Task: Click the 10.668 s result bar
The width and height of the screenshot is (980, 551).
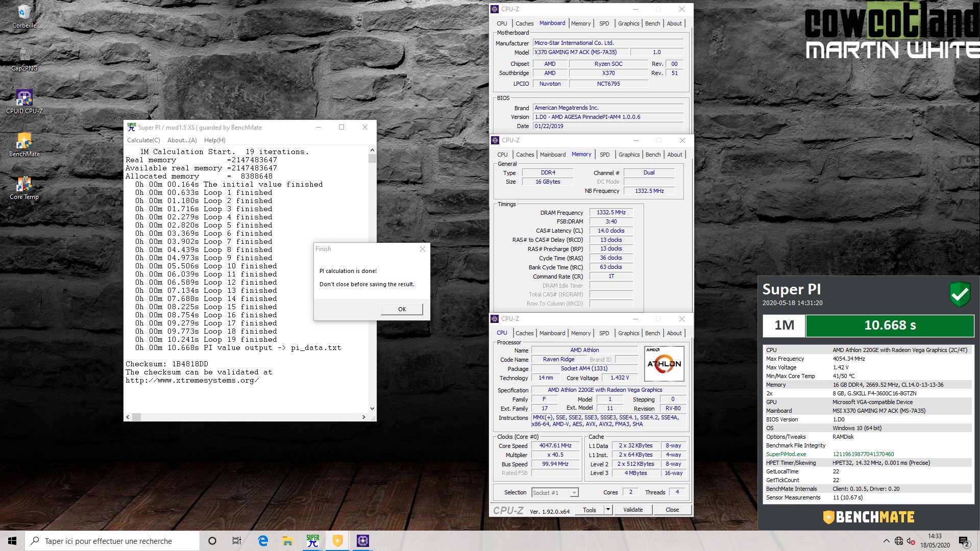Action: (x=890, y=325)
